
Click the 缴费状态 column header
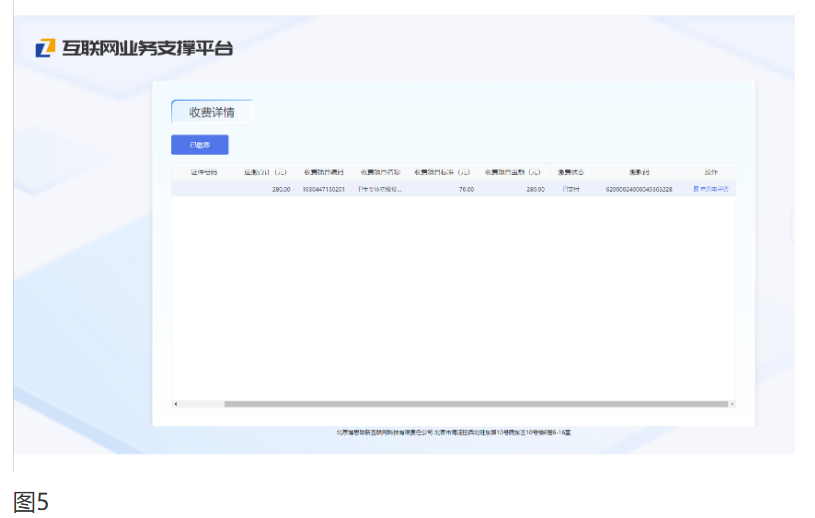point(570,172)
